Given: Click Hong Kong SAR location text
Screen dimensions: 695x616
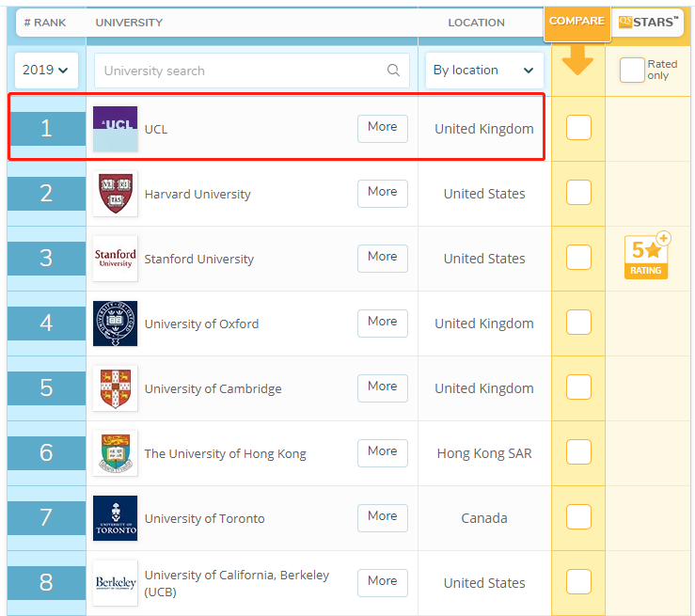Looking at the screenshot, I should [484, 453].
